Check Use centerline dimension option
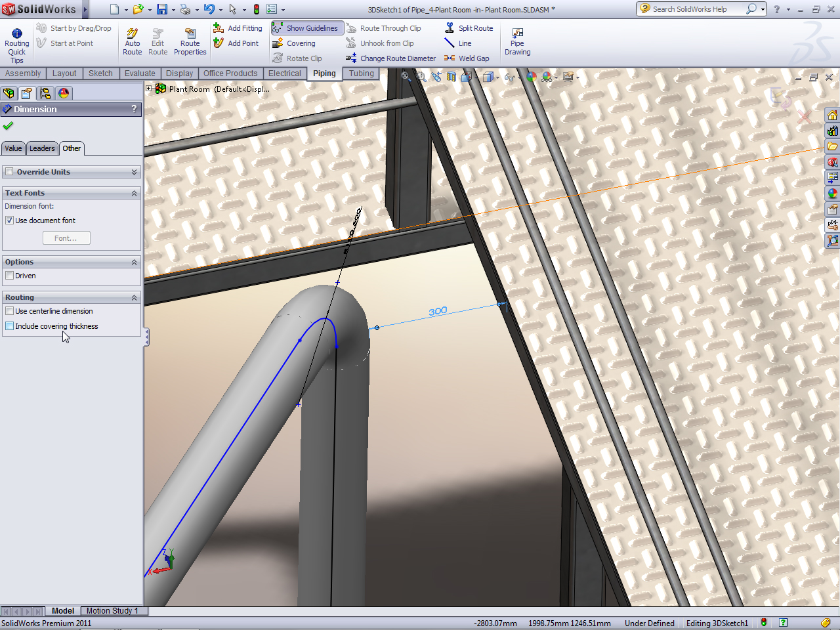Image resolution: width=840 pixels, height=630 pixels. point(10,311)
